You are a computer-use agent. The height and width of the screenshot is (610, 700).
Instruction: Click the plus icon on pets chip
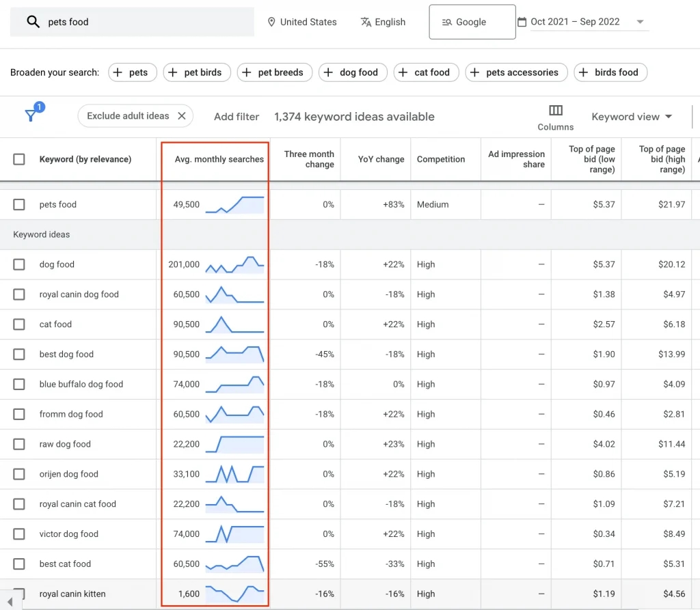coord(118,72)
